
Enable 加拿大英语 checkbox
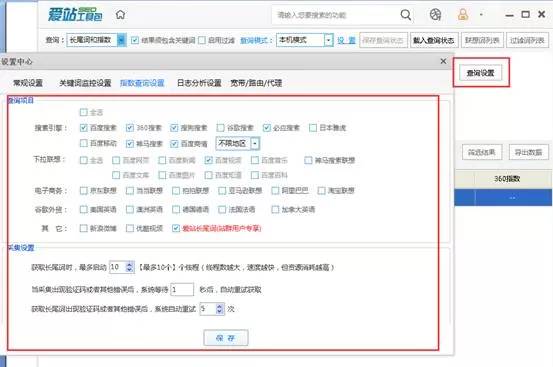pos(275,209)
